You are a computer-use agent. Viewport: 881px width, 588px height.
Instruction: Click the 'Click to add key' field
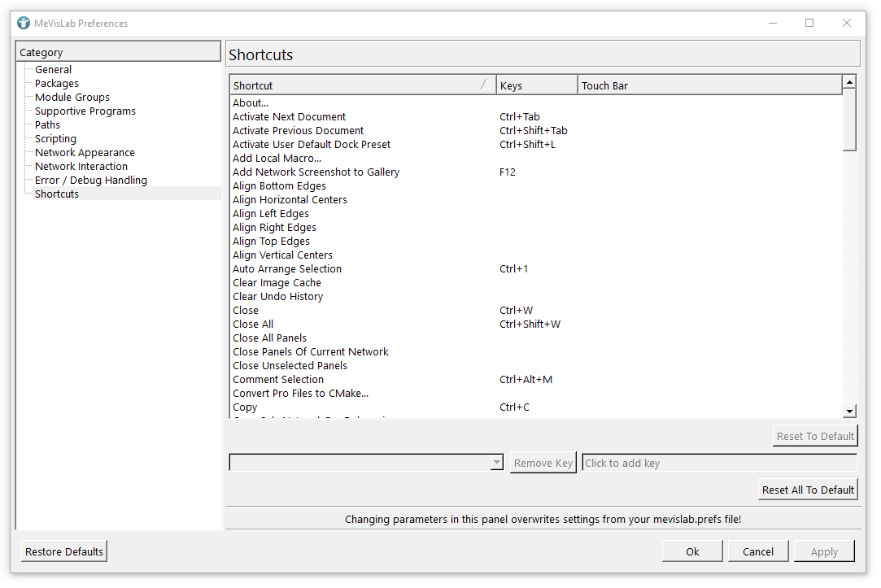point(719,463)
